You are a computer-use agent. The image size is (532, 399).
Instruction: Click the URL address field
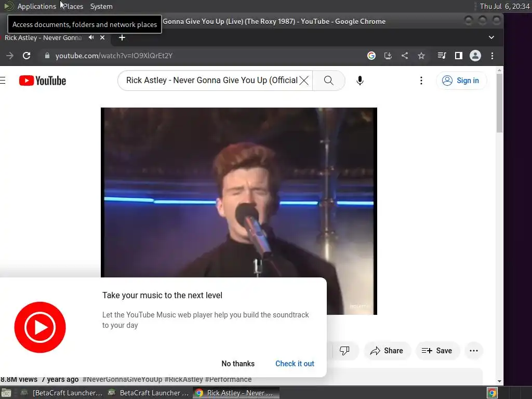click(204, 56)
